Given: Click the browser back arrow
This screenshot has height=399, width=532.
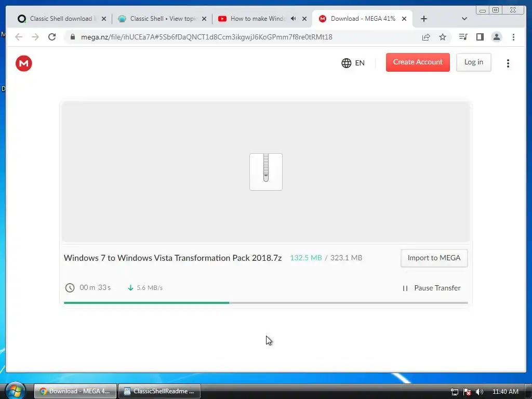Looking at the screenshot, I should 19,37.
